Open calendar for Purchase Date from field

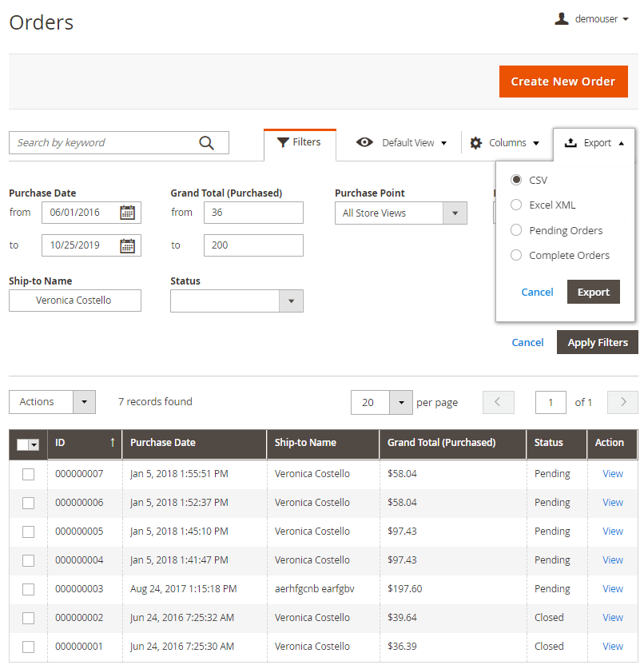(x=127, y=213)
